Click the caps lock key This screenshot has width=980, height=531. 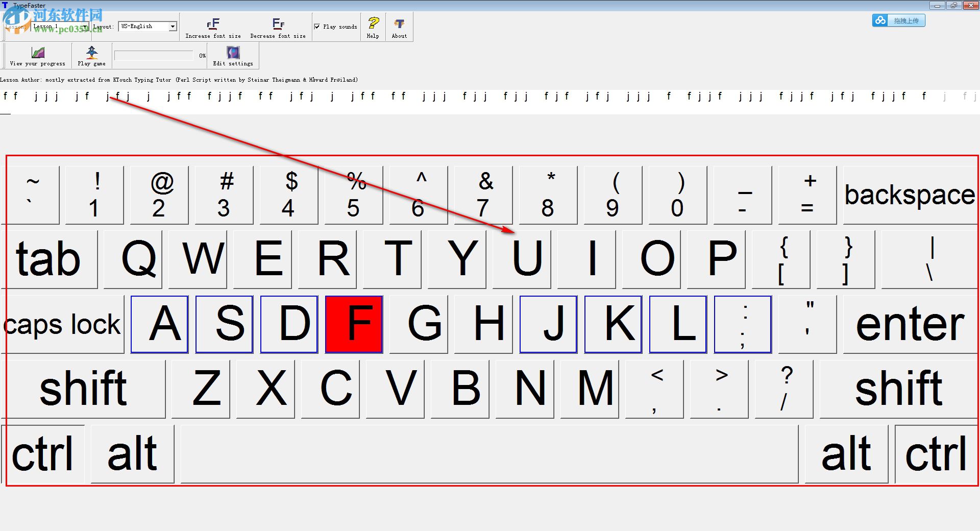point(62,324)
